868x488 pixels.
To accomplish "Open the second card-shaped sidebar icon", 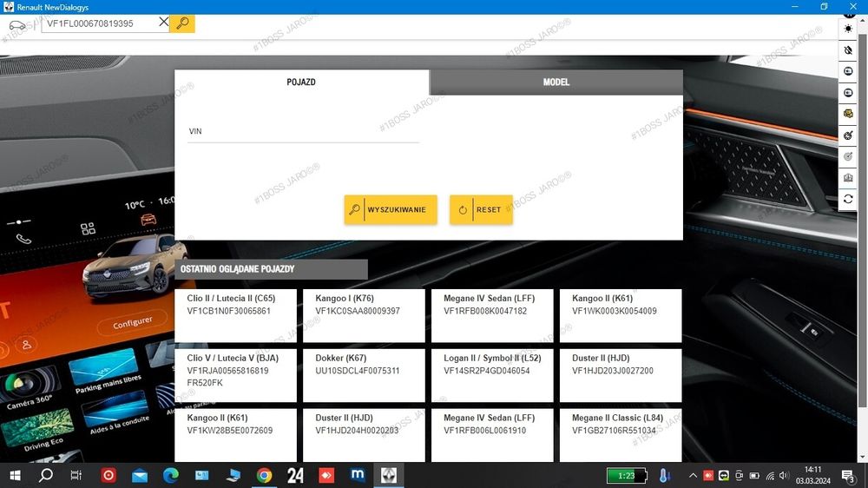I will coord(848,93).
